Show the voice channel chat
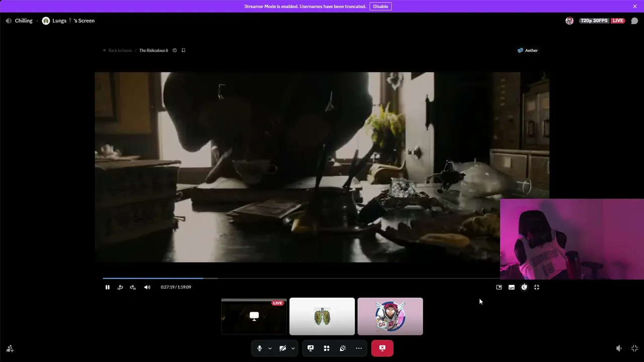This screenshot has height=362, width=644. [x=634, y=21]
